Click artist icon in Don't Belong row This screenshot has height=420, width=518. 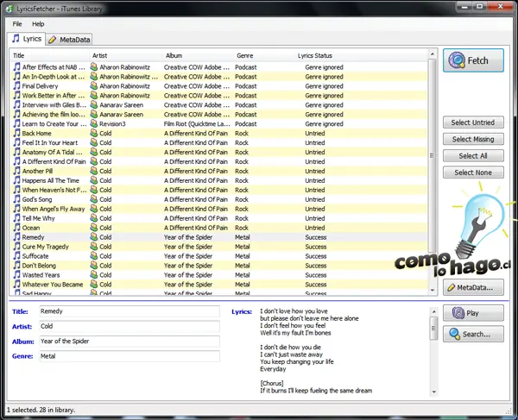(x=94, y=266)
